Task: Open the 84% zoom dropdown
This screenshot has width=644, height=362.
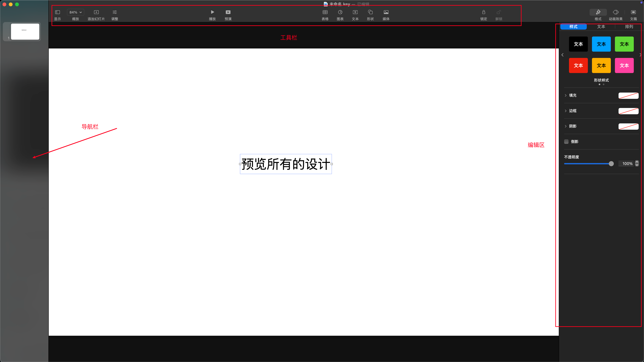Action: coord(75,12)
